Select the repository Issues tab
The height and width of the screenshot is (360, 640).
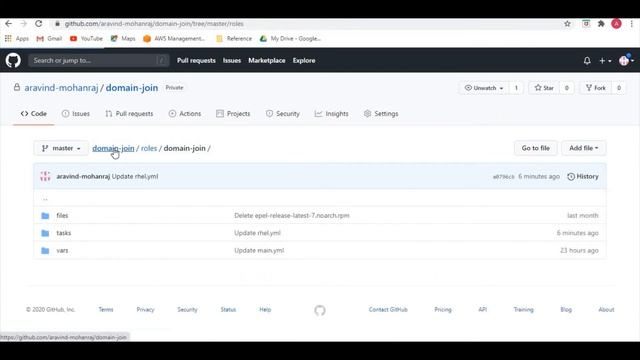[76, 113]
